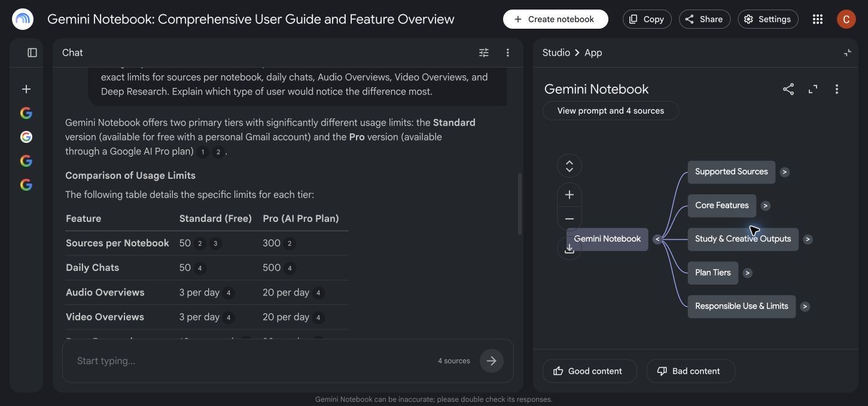The height and width of the screenshot is (406, 868).
Task: Click the Daily Chats table cell
Action: click(92, 268)
